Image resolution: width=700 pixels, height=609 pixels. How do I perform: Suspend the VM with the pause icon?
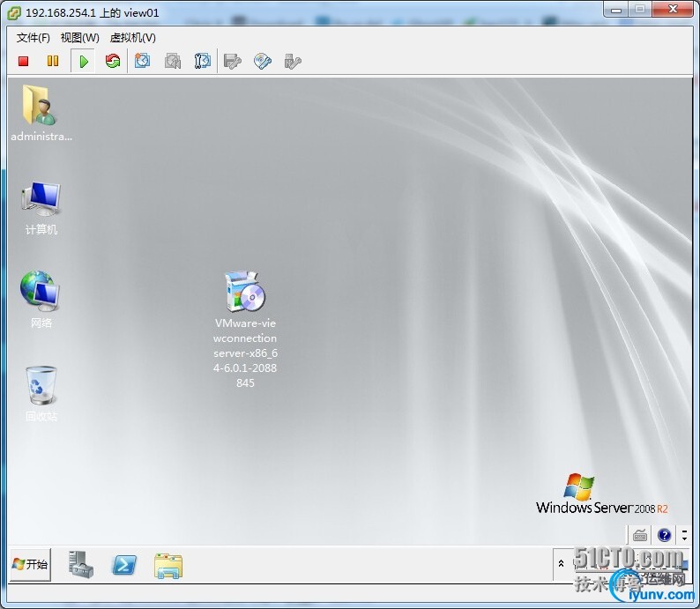pos(53,61)
